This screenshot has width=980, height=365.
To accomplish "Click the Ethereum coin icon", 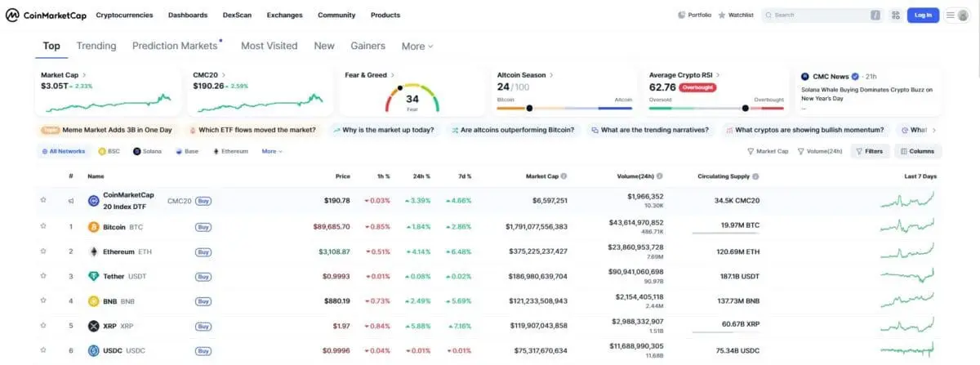I will coord(93,251).
